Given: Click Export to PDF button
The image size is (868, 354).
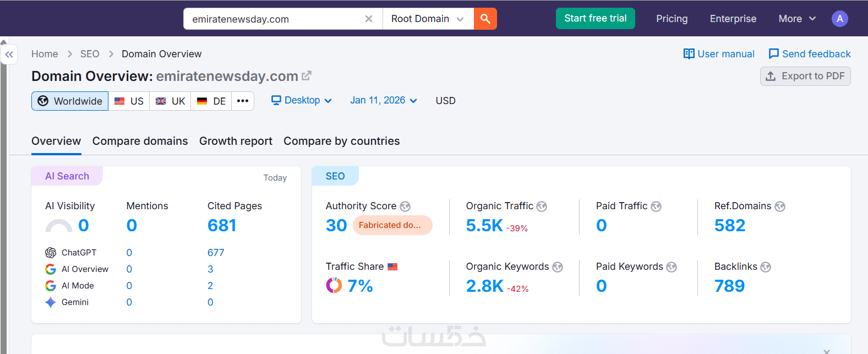Looking at the screenshot, I should 805,76.
